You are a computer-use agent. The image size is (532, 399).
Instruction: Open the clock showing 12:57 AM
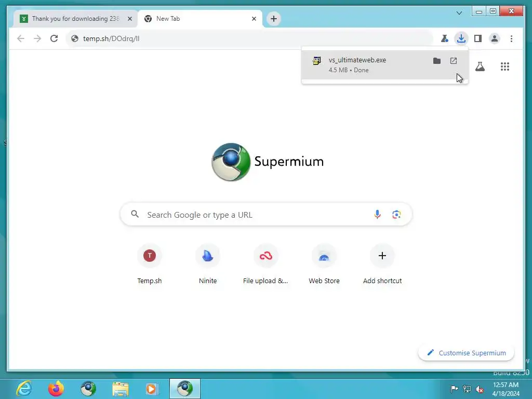click(x=506, y=389)
